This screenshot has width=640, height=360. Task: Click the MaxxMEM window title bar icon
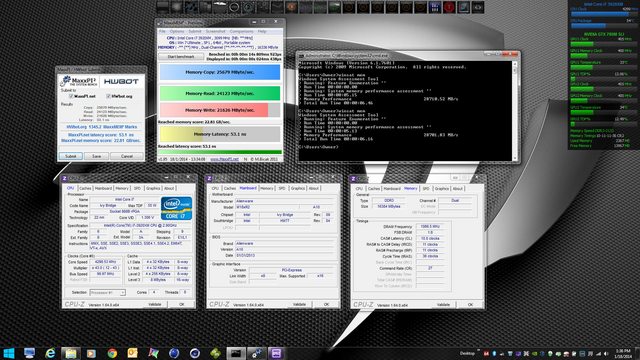pos(160,22)
